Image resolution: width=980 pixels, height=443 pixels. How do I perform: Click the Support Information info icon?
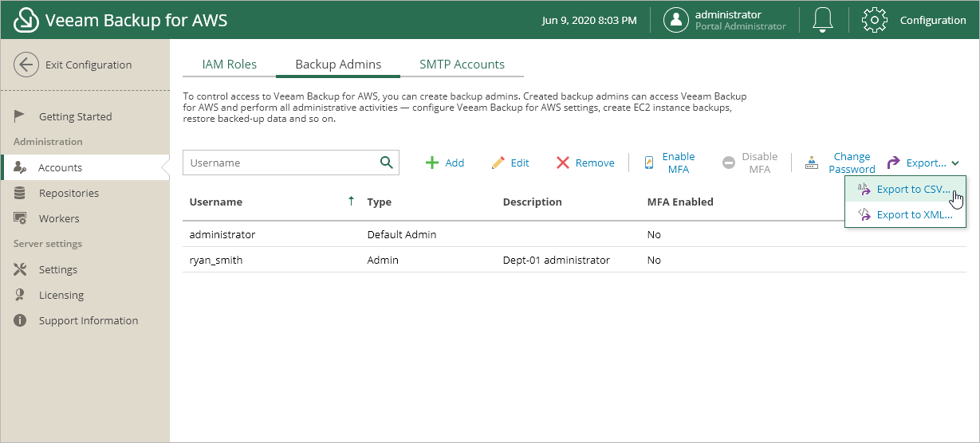click(x=21, y=320)
